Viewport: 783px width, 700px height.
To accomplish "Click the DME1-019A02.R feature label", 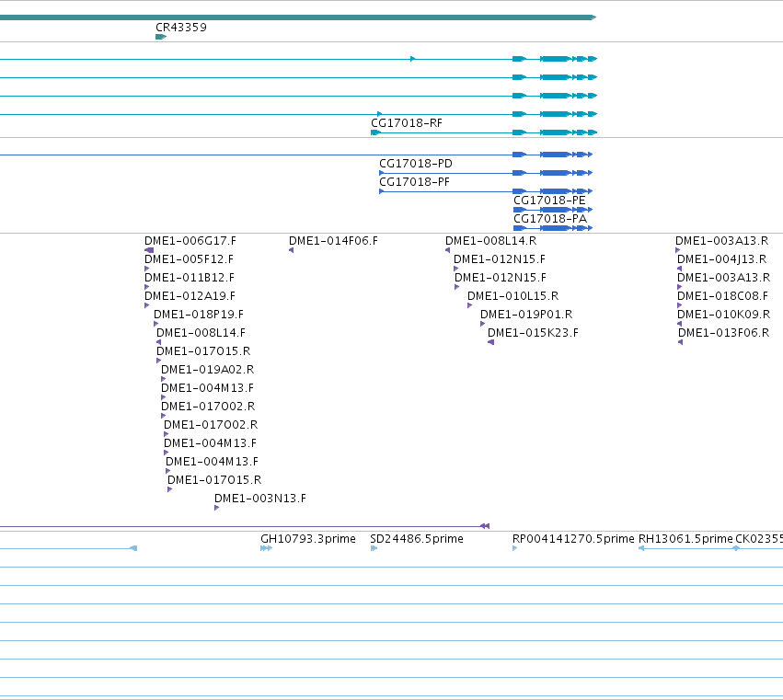I will point(207,370).
